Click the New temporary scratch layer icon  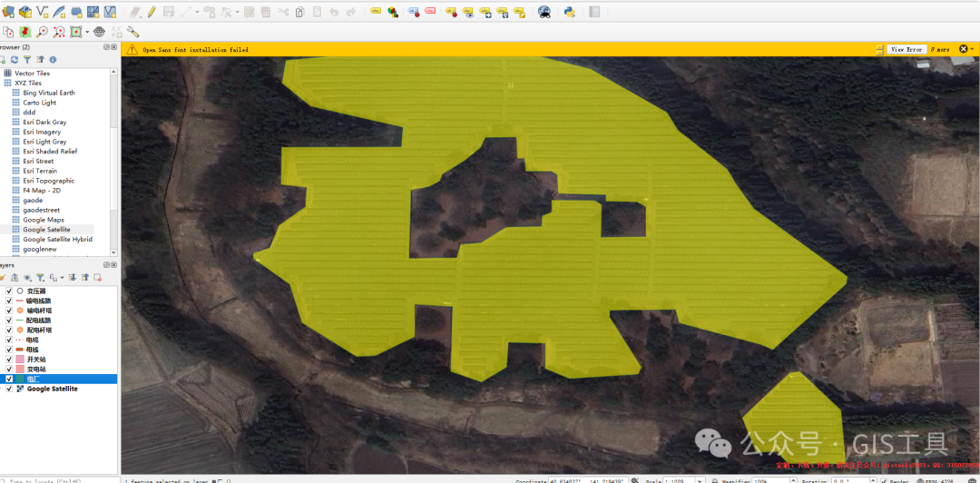click(76, 11)
